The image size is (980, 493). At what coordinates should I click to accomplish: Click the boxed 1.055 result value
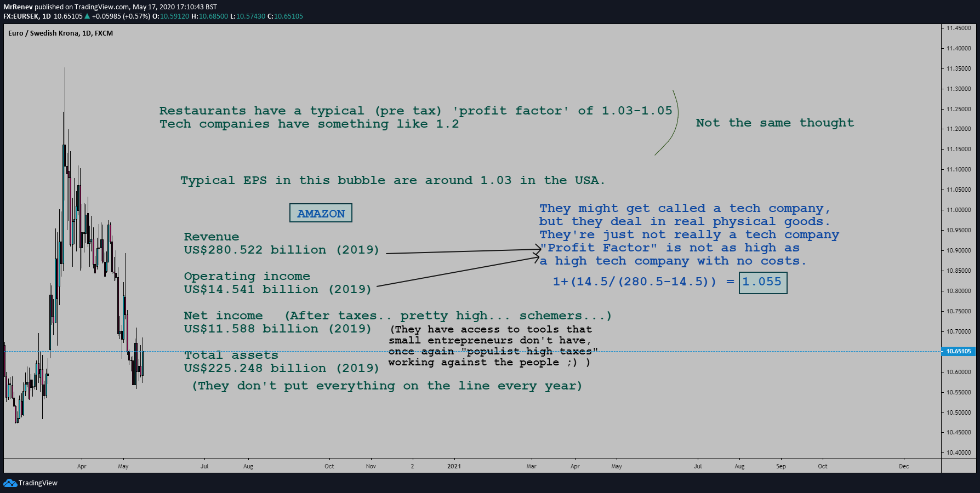pyautogui.click(x=762, y=283)
